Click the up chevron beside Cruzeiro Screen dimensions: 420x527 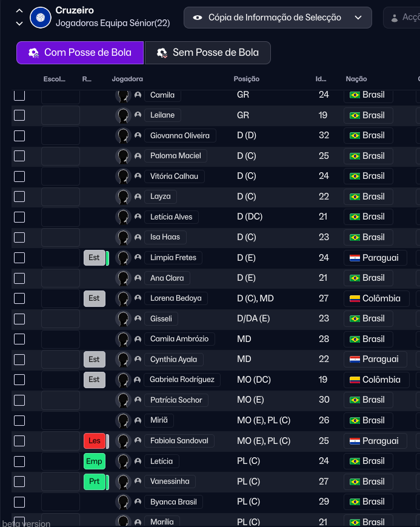[x=19, y=11]
